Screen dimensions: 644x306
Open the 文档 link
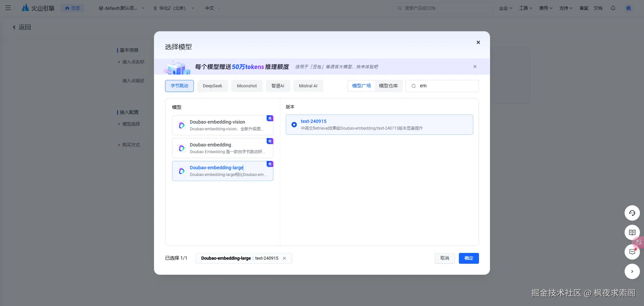click(598, 8)
